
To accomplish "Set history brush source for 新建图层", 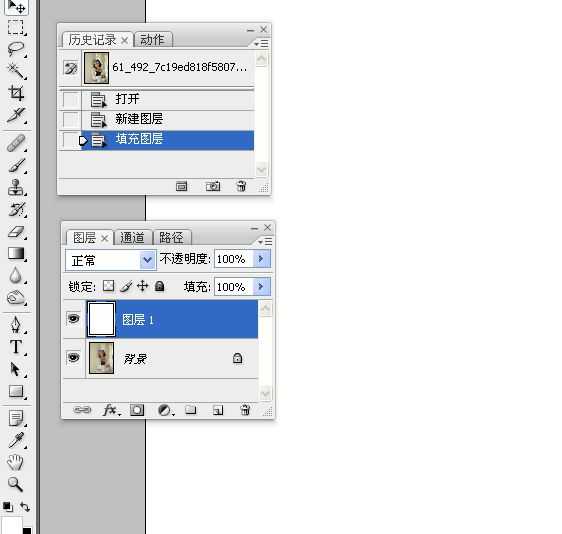I will coord(70,119).
